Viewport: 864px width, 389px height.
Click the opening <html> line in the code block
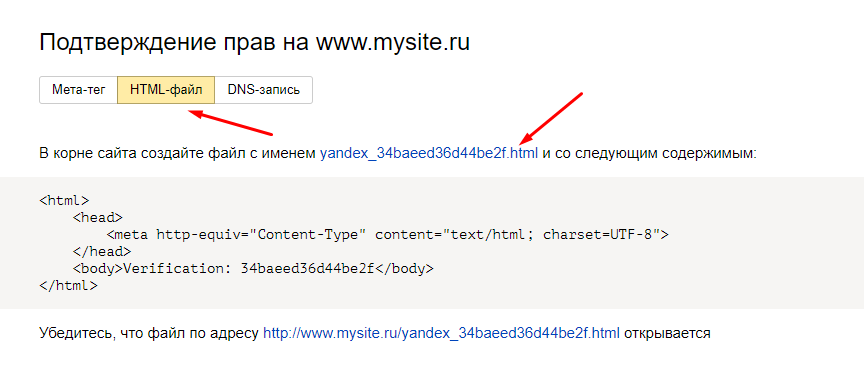(64, 201)
